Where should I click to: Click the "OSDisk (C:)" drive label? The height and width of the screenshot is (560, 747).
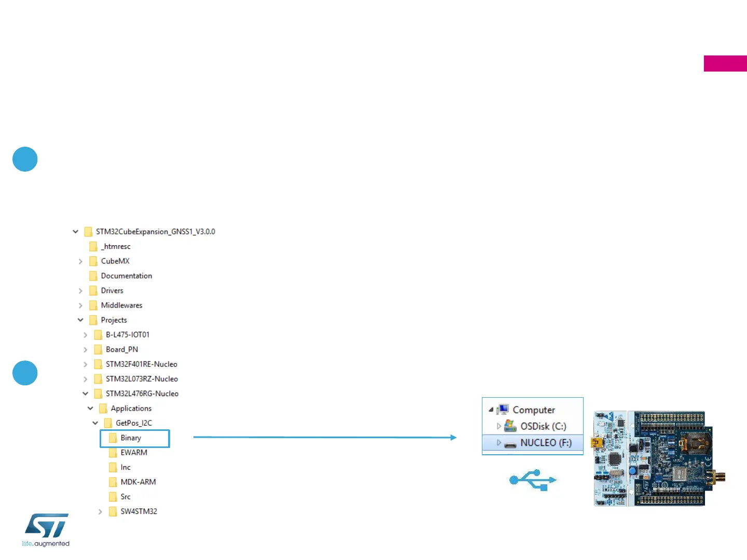(x=544, y=426)
